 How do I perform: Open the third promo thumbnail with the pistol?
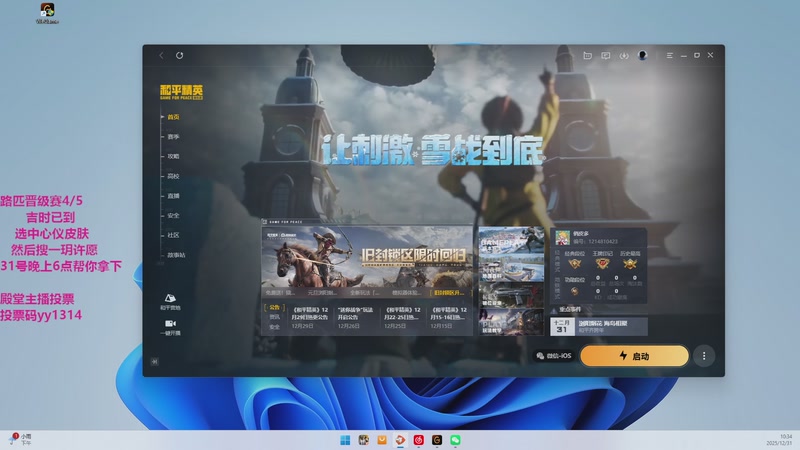511,294
